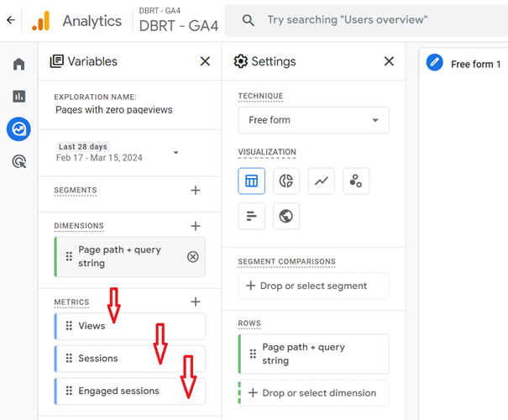Image resolution: width=508 pixels, height=420 pixels.
Task: Edit exploration name Pages with zero pageviews
Action: 113,110
